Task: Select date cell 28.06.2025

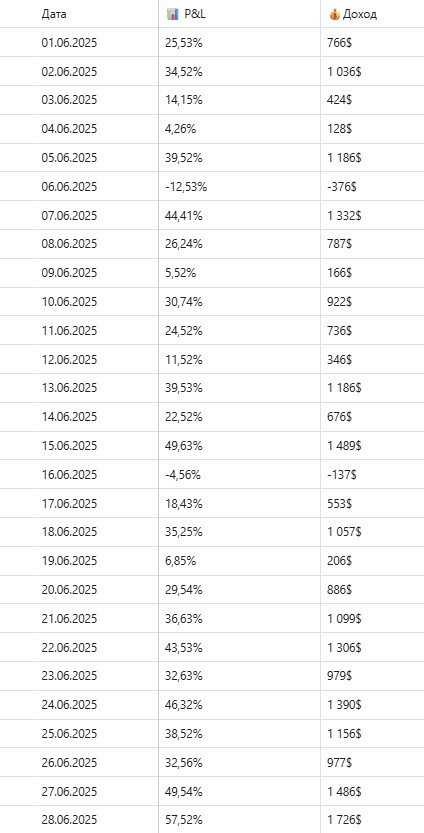Action: 69,820
